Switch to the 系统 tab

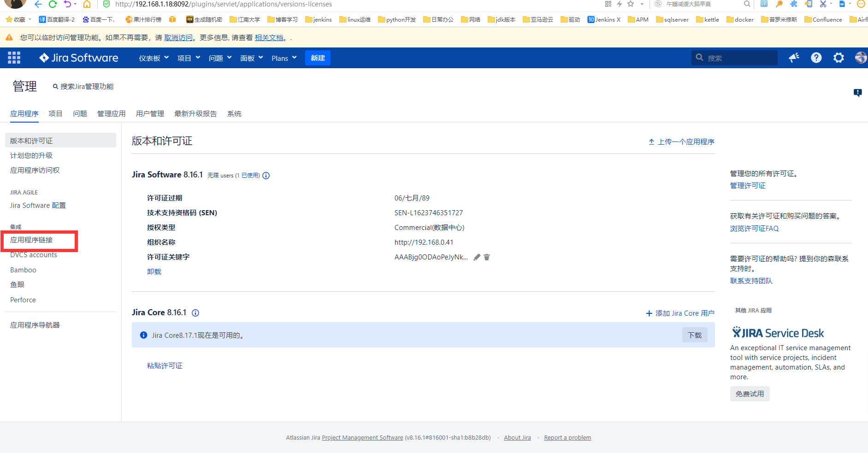coord(234,113)
